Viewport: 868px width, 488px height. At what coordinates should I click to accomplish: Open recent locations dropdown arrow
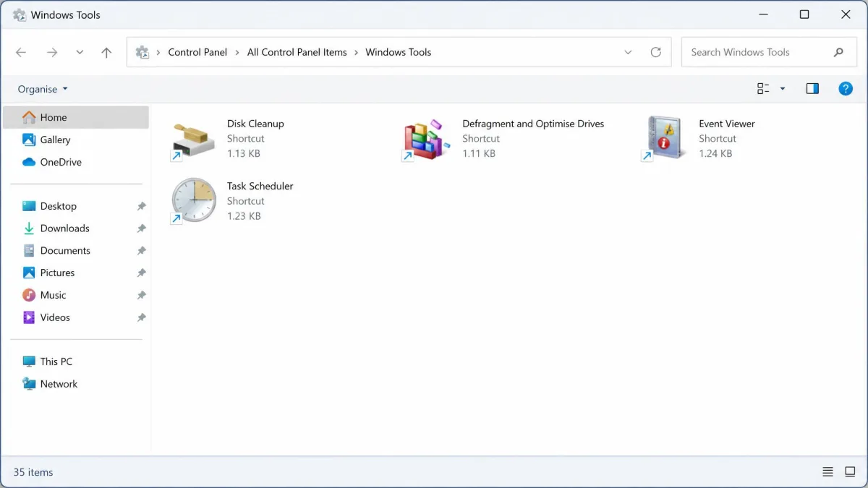[80, 52]
